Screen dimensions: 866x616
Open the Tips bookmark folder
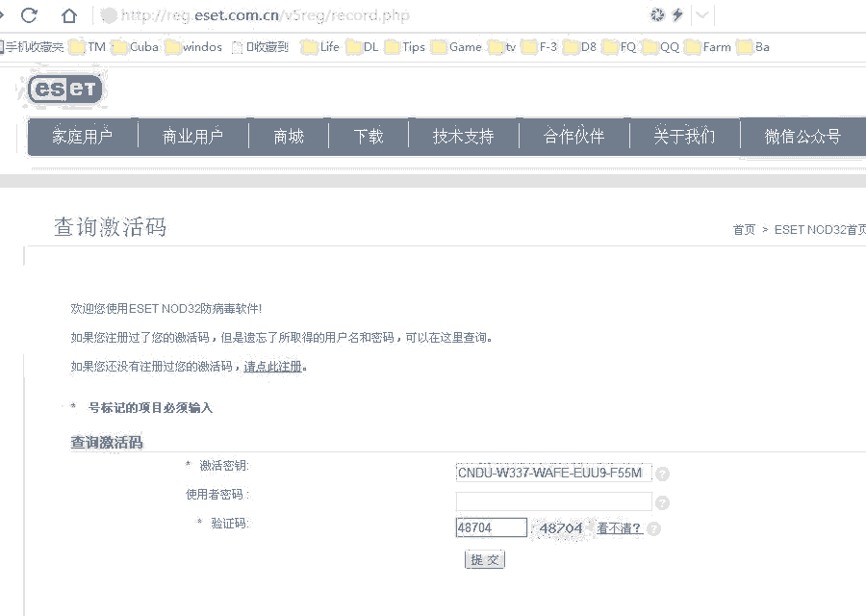(405, 47)
